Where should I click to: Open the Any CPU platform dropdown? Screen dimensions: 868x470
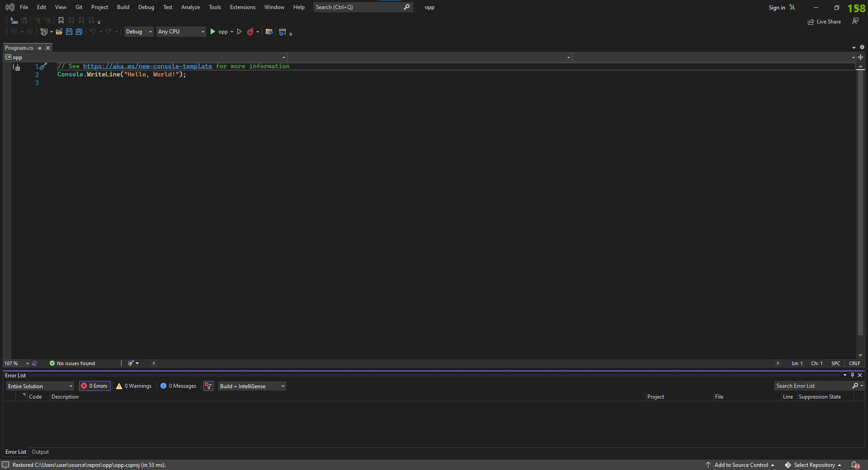(x=181, y=32)
